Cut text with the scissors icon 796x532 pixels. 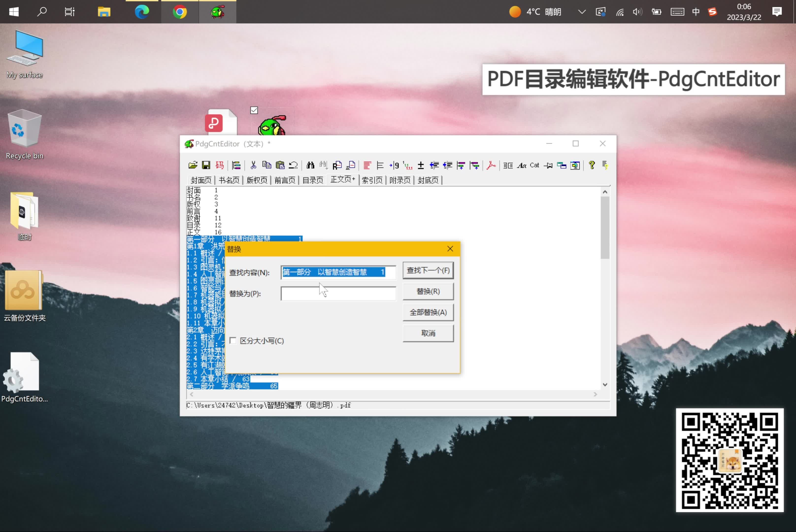253,165
